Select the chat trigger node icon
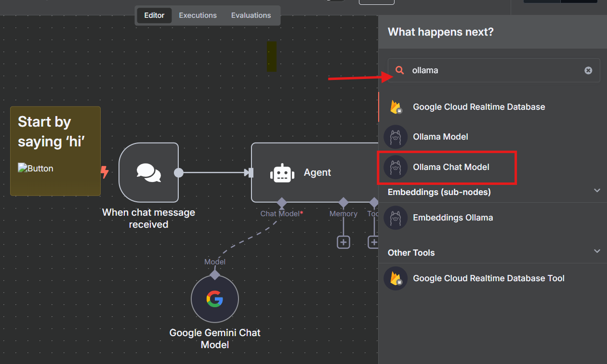607x364 pixels. point(148,172)
